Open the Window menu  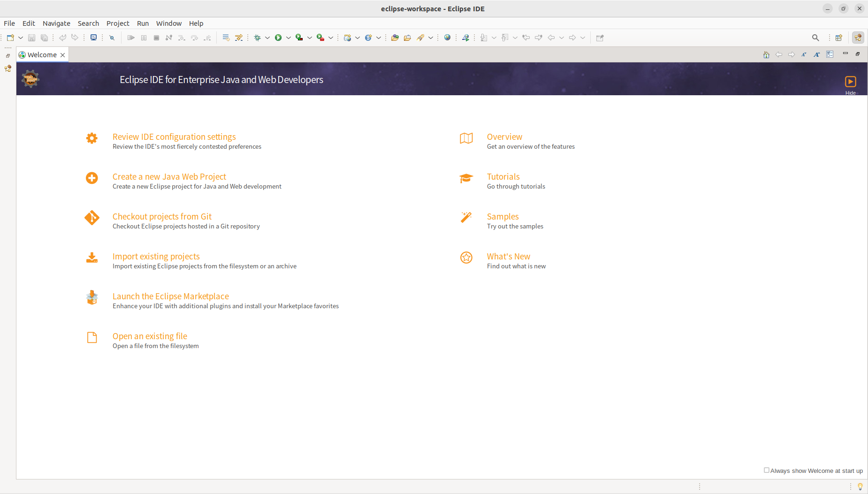[x=169, y=23]
